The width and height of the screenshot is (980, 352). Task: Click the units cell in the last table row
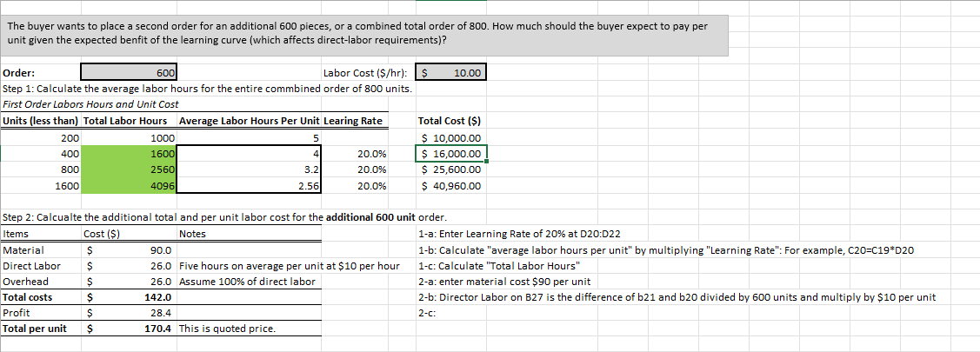click(x=41, y=186)
